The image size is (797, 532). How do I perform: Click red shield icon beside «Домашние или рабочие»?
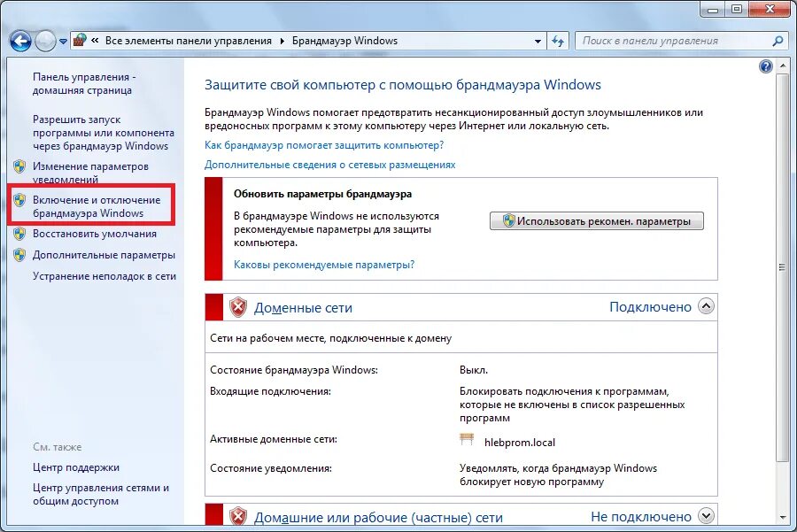coord(238,516)
